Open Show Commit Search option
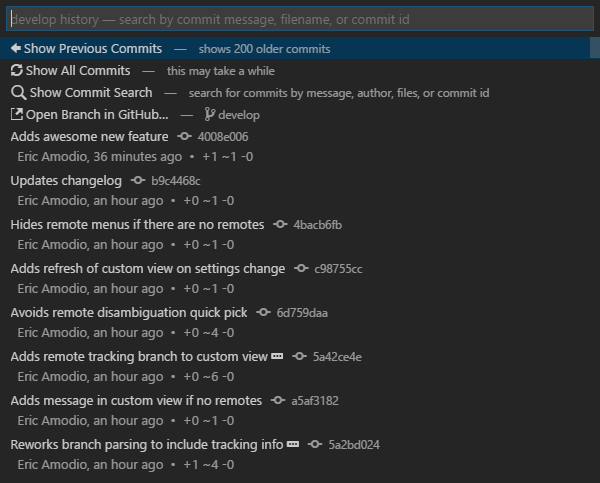The width and height of the screenshot is (600, 483). click(90, 93)
